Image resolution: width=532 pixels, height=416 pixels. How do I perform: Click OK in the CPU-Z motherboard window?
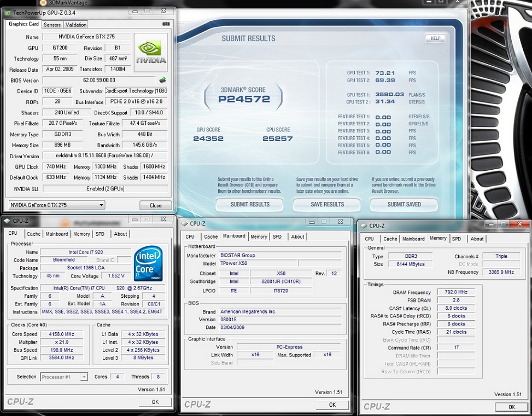(332, 405)
